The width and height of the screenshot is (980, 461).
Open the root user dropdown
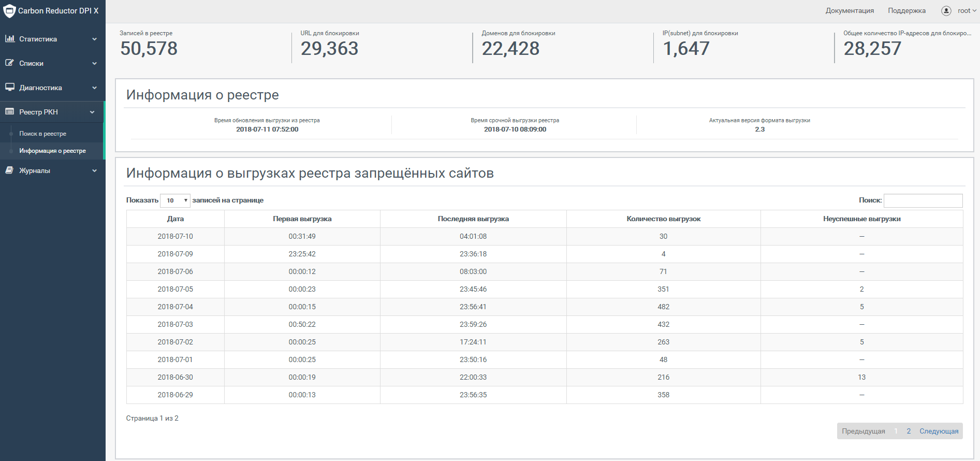pos(967,11)
